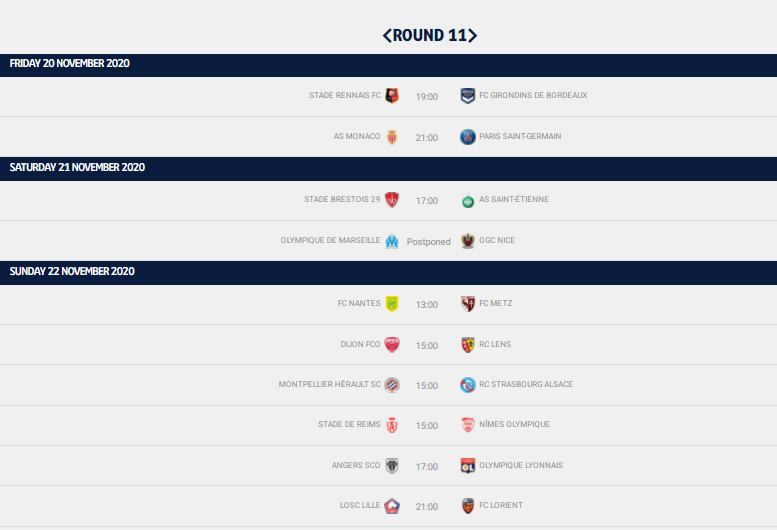
Task: Open Nîmes Olympique team link
Action: click(x=514, y=424)
